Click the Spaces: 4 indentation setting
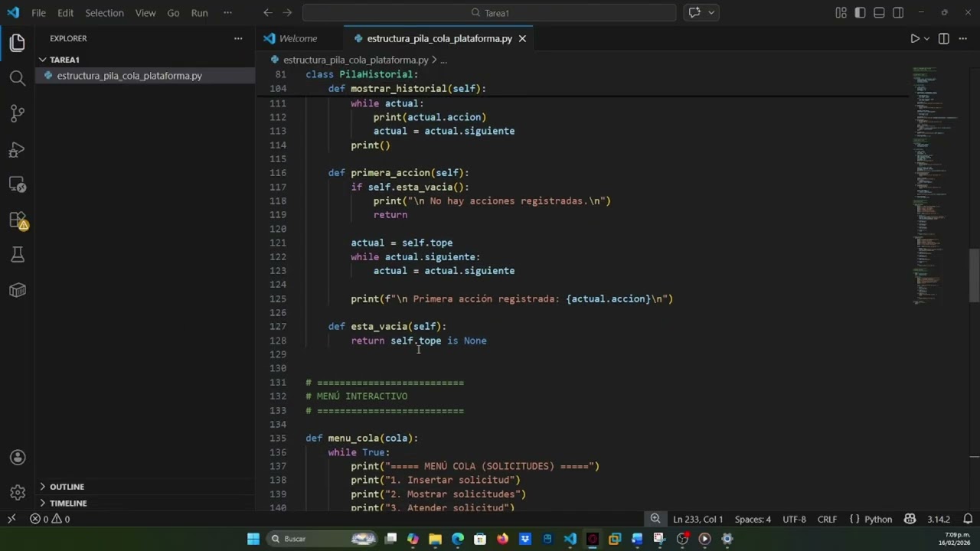Screen dimensions: 980x551 click(x=753, y=519)
